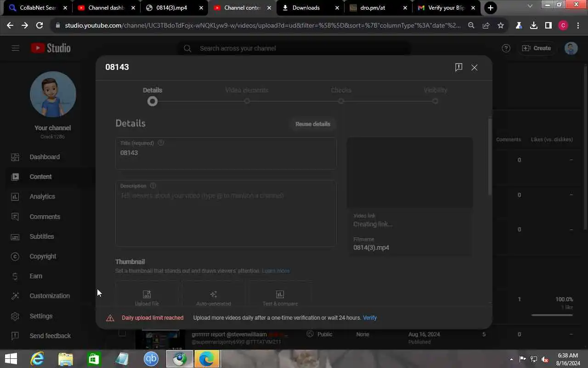The height and width of the screenshot is (368, 588).
Task: Switch to the Channel dashboard tab
Action: 105,8
